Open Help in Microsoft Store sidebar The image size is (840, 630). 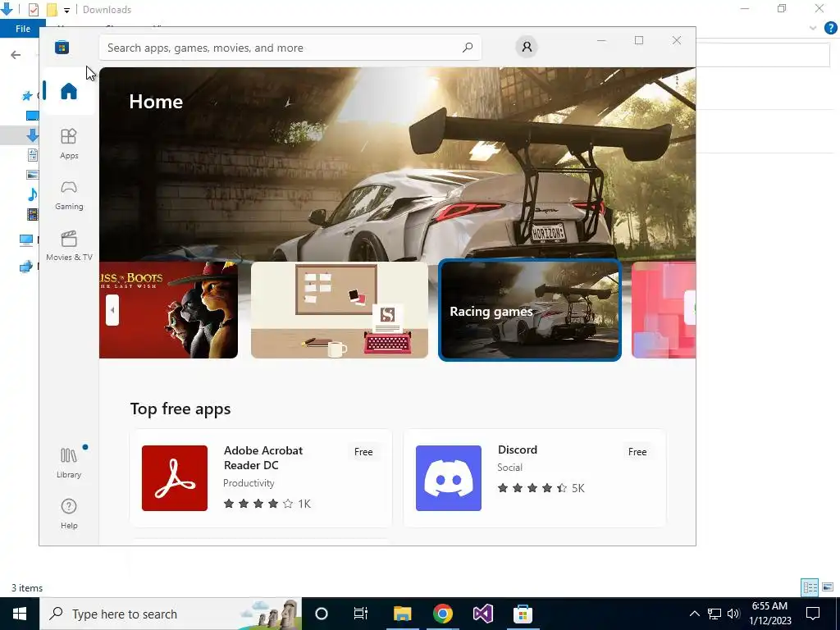click(x=69, y=514)
